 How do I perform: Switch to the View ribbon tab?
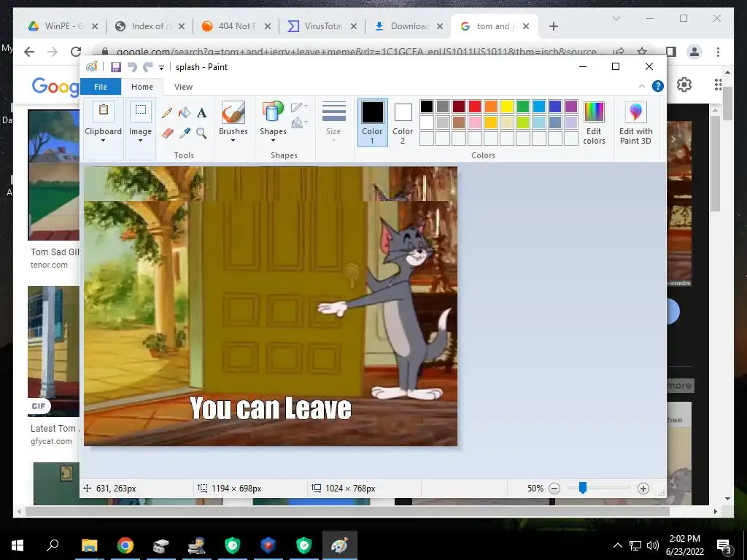coord(183,87)
